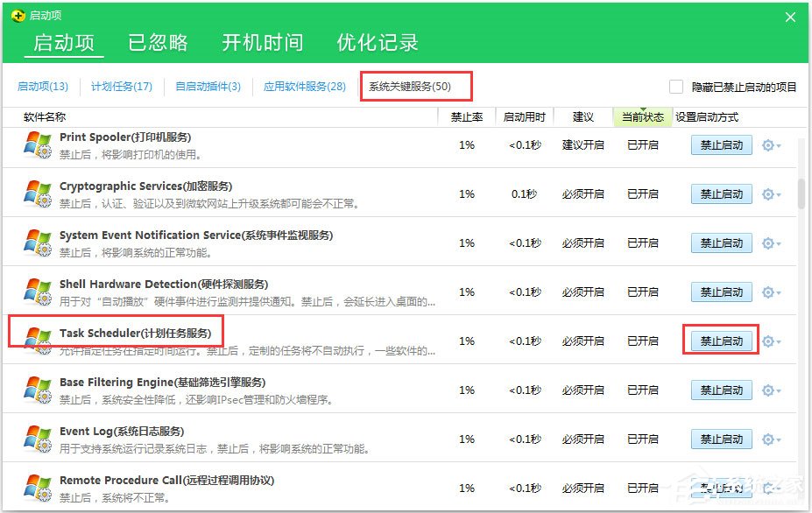Expand the dropdown next to Event Log's gear

[x=778, y=439]
